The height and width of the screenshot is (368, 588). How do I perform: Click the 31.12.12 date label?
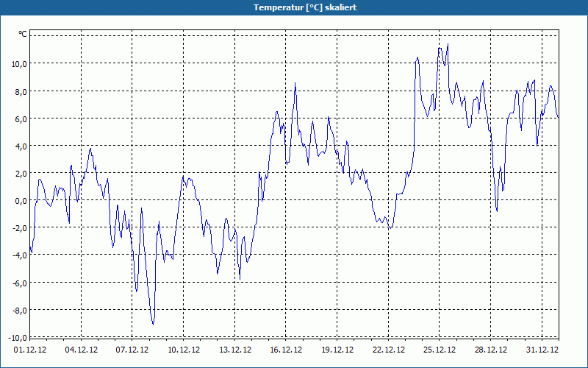click(542, 350)
